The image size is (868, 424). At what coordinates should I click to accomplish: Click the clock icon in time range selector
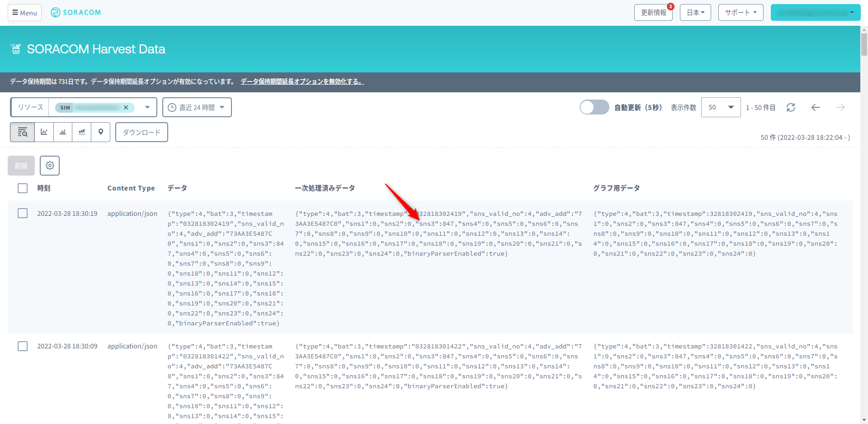[x=172, y=107]
